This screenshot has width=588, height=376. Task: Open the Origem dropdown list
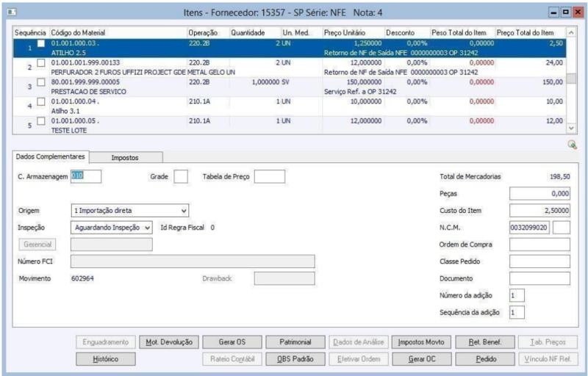pos(184,210)
